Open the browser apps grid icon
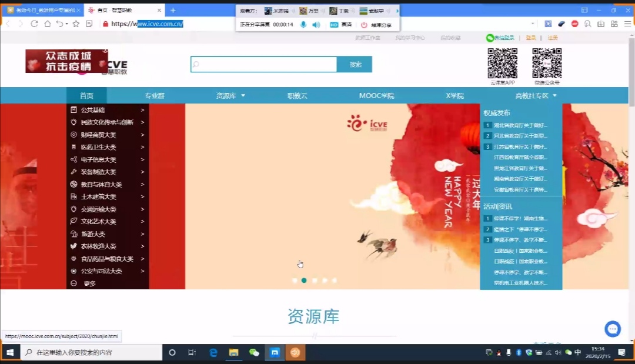The image size is (635, 364). click(614, 24)
